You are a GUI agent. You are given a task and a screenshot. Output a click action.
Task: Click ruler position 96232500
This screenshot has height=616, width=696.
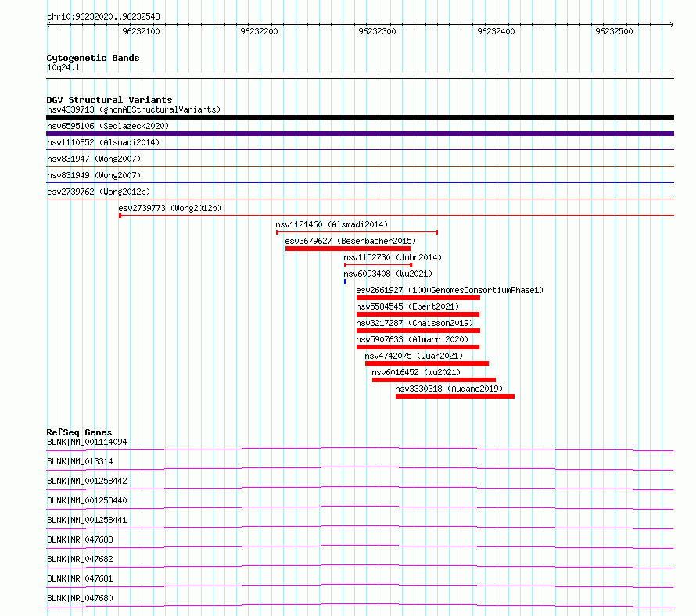614,31
